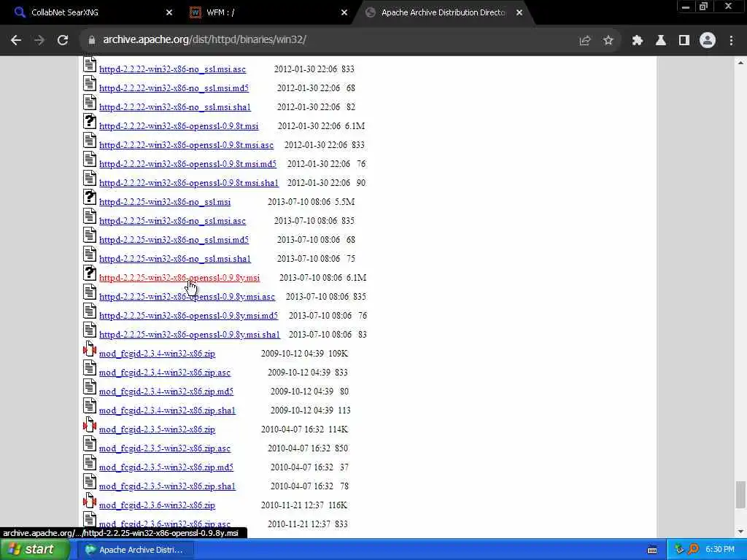Open httpd-2.2.25 openssl-0.9.8y.msi.md5 link

(x=188, y=316)
